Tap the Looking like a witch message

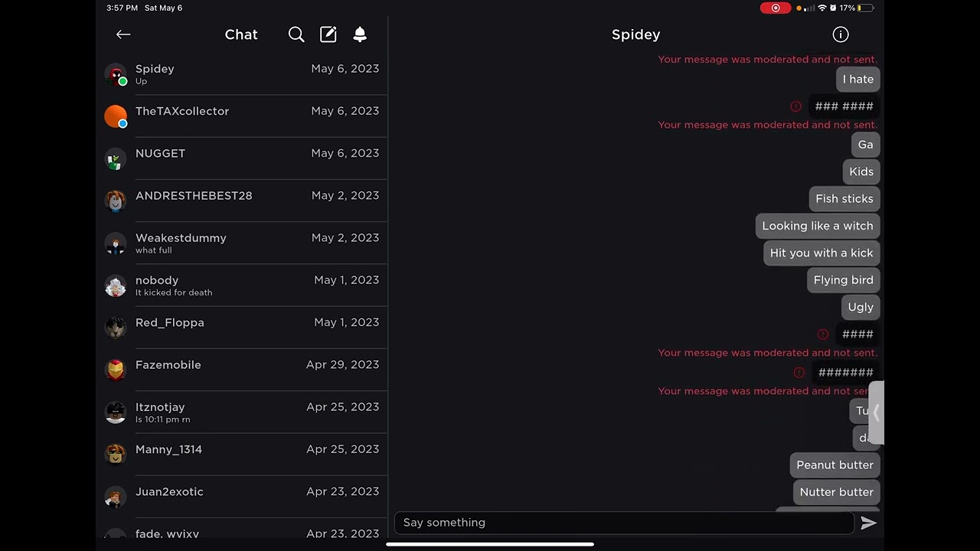pyautogui.click(x=818, y=226)
